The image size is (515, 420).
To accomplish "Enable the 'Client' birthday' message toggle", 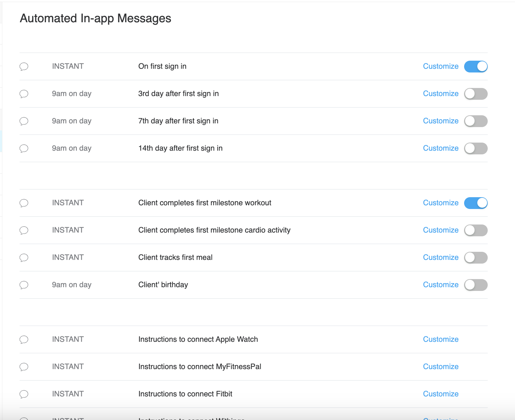I will coord(476,285).
